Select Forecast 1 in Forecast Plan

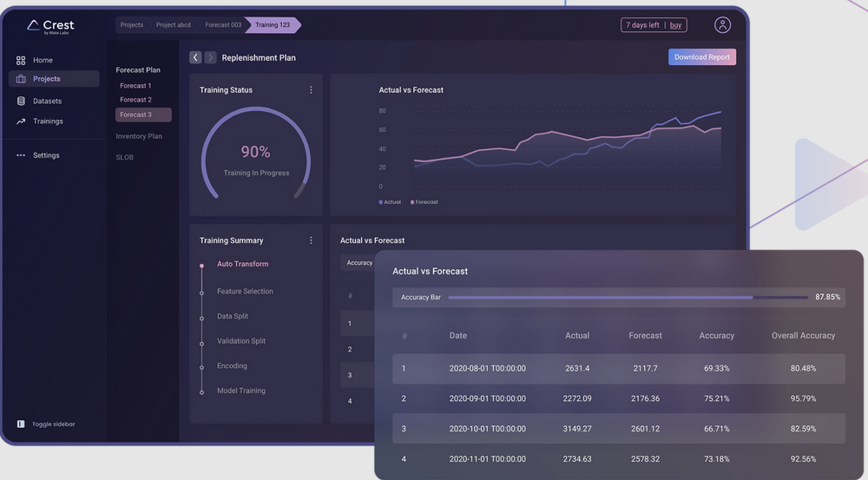point(135,86)
